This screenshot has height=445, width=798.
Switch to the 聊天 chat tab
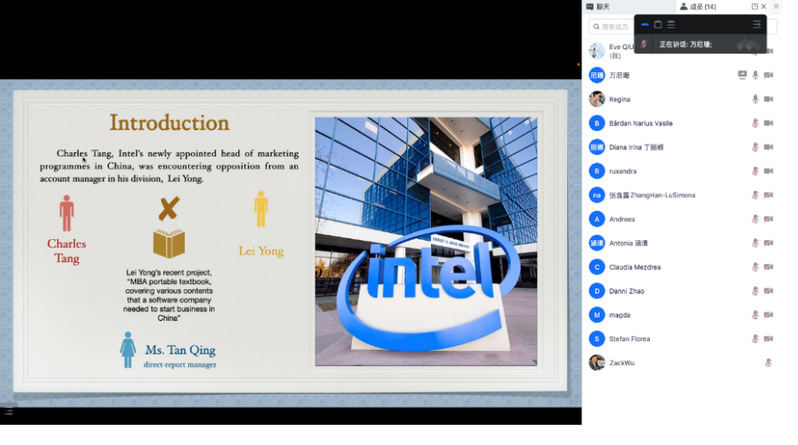pos(602,6)
